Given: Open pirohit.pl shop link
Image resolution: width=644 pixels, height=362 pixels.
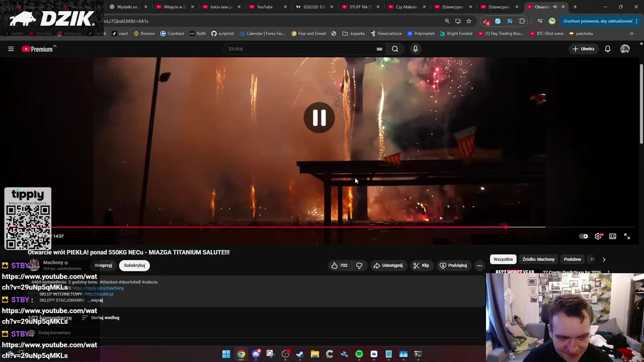Looking at the screenshot, I should [x=99, y=294].
